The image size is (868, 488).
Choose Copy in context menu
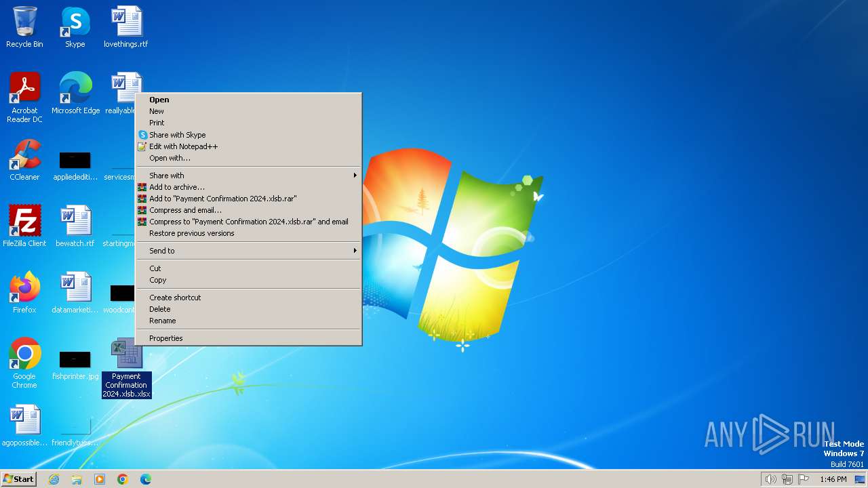tap(249, 280)
